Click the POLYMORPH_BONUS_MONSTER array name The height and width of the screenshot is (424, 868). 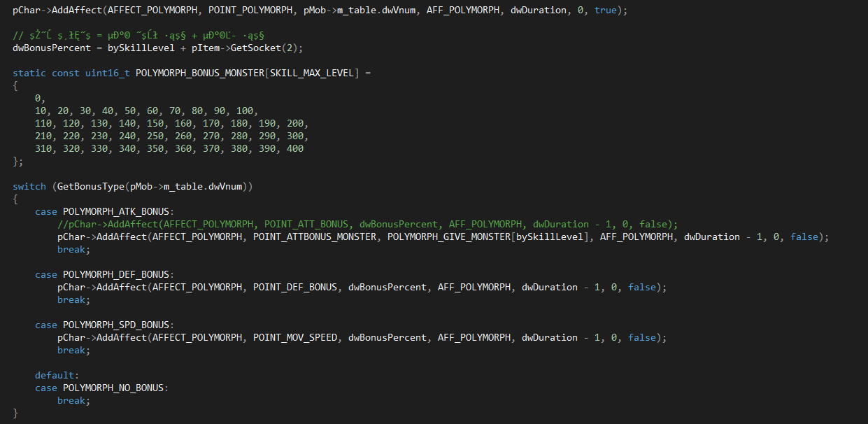tap(199, 73)
